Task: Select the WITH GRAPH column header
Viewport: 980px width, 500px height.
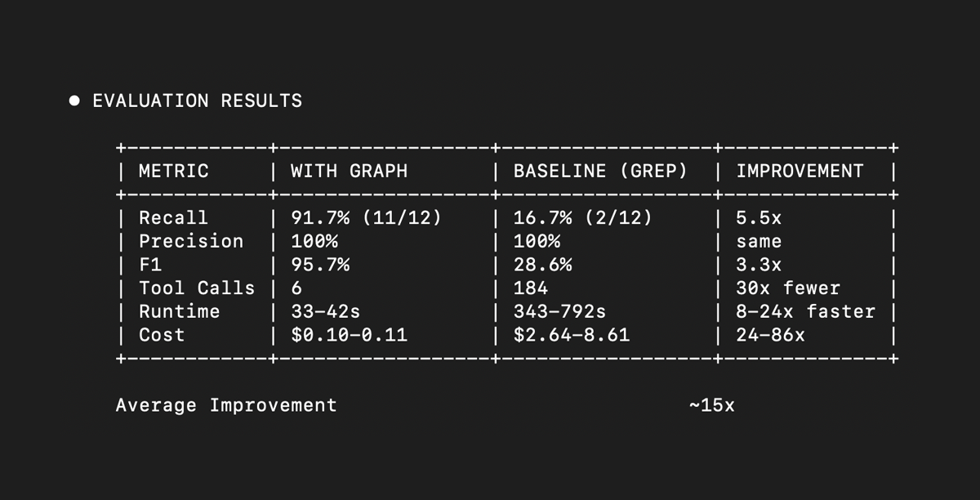Action: tap(349, 172)
